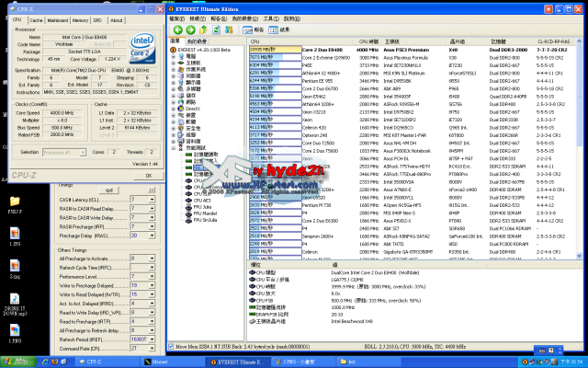Open RAS# to CAS# Write Delay dropdown
The image size is (588, 368).
click(152, 217)
